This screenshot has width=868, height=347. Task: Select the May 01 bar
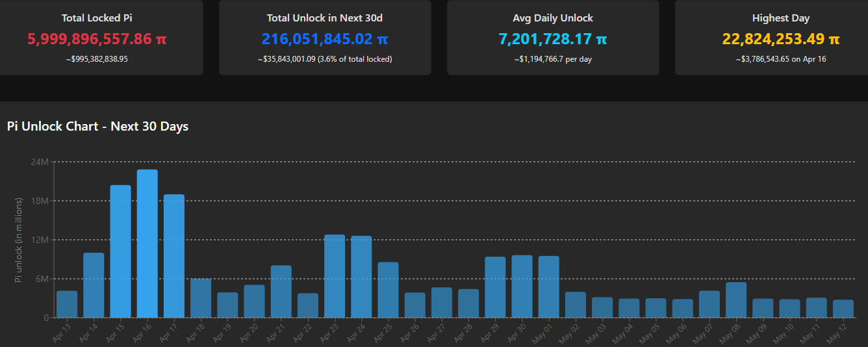[x=548, y=287]
